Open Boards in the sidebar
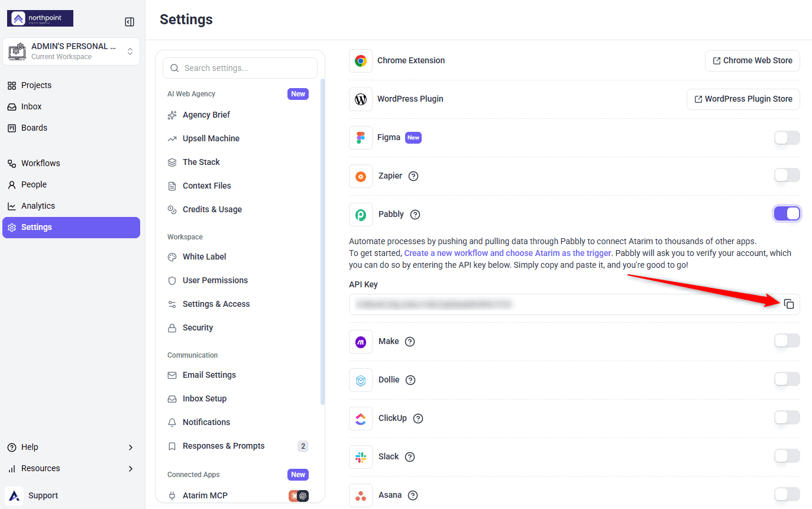The height and width of the screenshot is (509, 812). [x=71, y=128]
